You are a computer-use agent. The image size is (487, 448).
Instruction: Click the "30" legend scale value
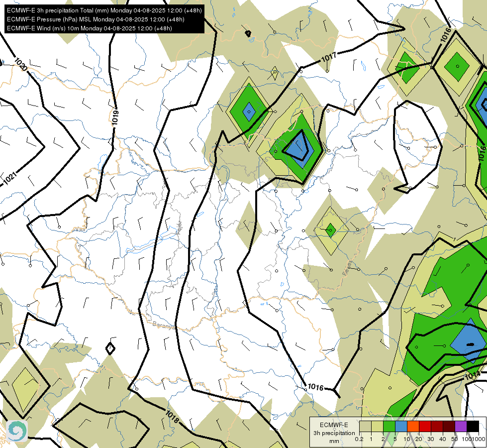pyautogui.click(x=431, y=440)
